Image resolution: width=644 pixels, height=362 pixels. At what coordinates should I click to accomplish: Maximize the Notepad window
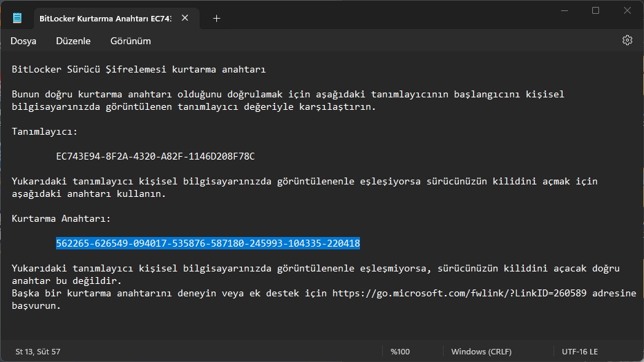(x=595, y=10)
